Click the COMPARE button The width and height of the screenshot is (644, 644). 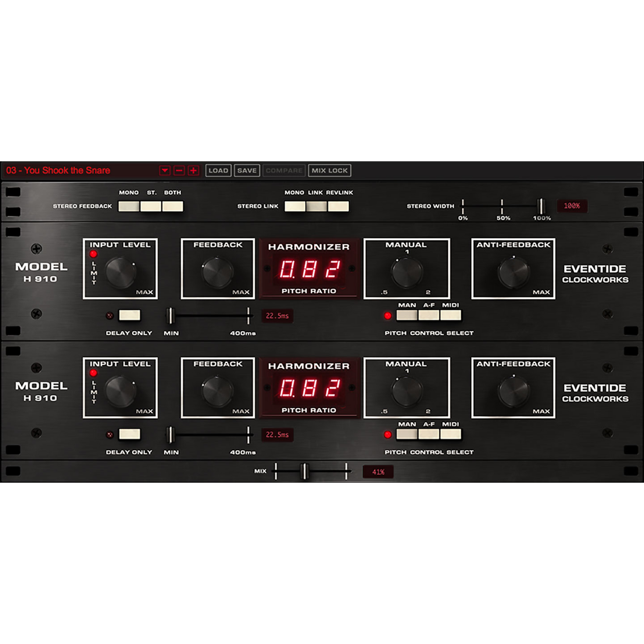click(284, 171)
